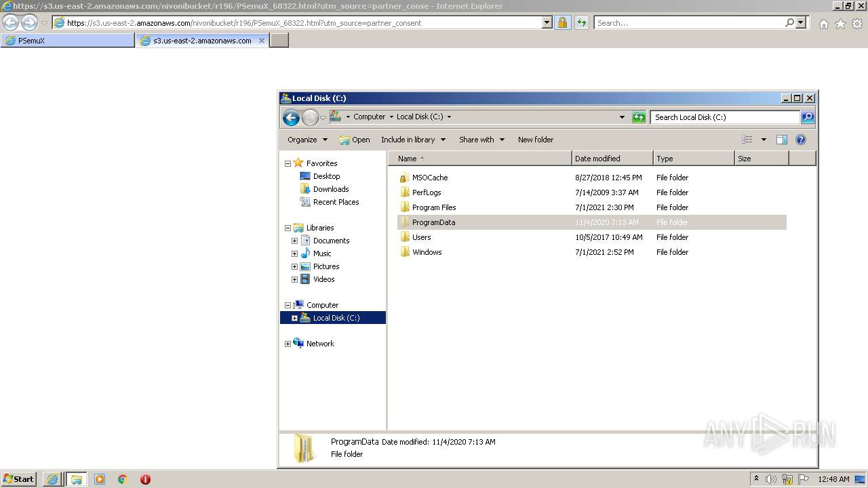The image size is (868, 488).
Task: Sort files by the Name column
Action: click(x=480, y=159)
